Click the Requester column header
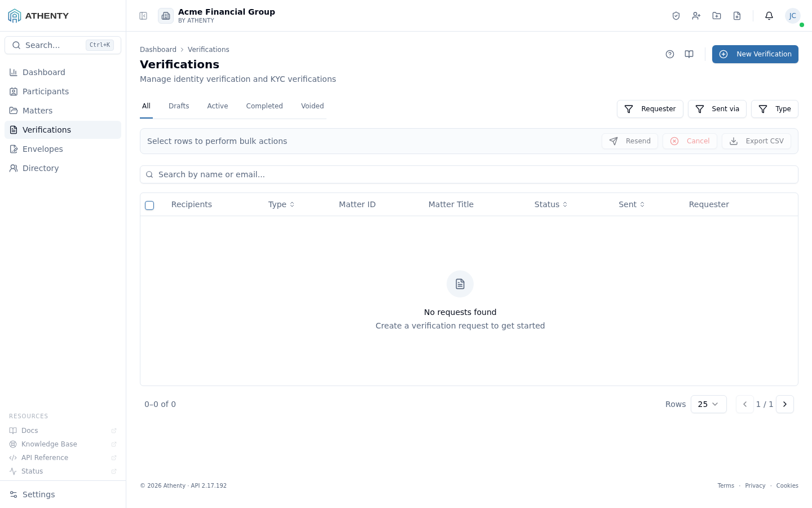The width and height of the screenshot is (812, 508). click(x=709, y=204)
